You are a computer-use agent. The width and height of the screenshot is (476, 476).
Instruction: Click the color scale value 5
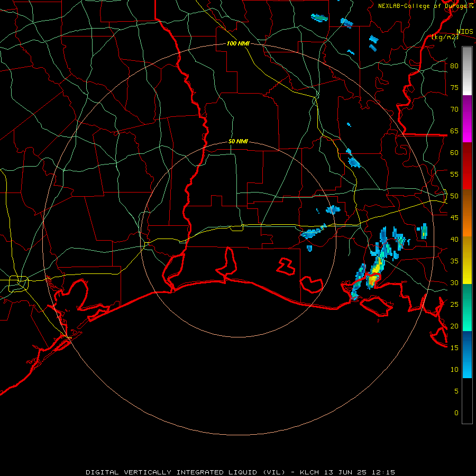pyautogui.click(x=456, y=391)
